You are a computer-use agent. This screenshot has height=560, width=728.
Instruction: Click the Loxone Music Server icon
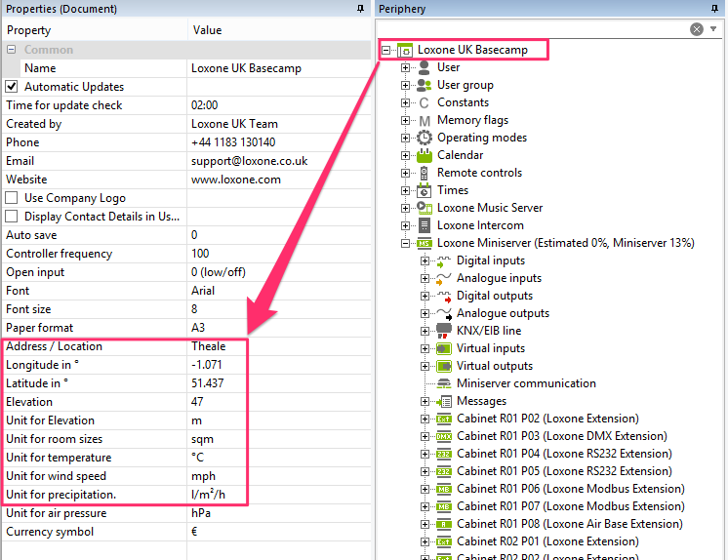click(x=425, y=208)
